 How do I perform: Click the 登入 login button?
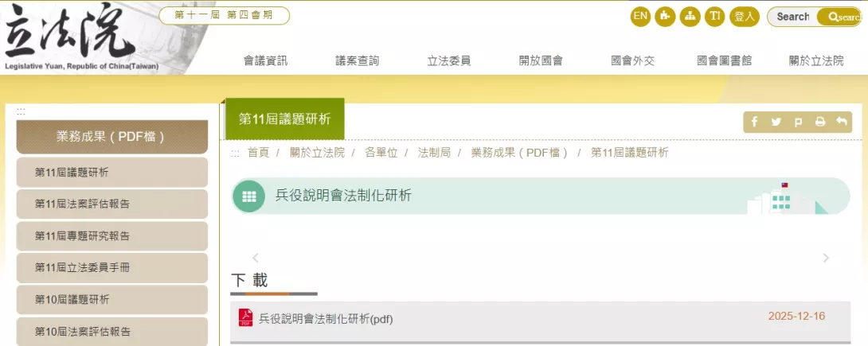[x=744, y=16]
